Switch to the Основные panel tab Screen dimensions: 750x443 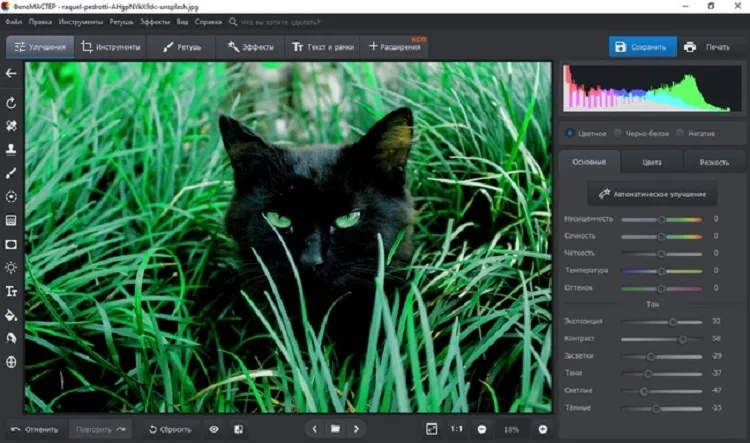pos(589,162)
